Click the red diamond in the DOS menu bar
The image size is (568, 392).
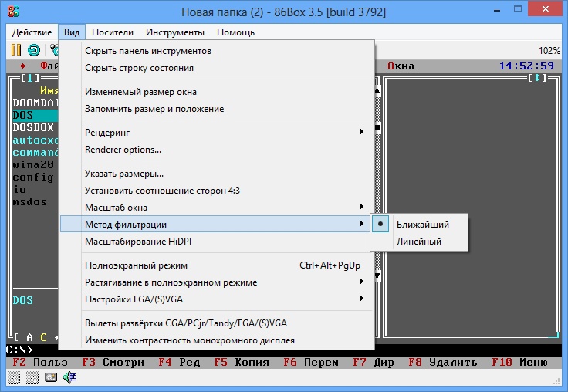(23, 66)
